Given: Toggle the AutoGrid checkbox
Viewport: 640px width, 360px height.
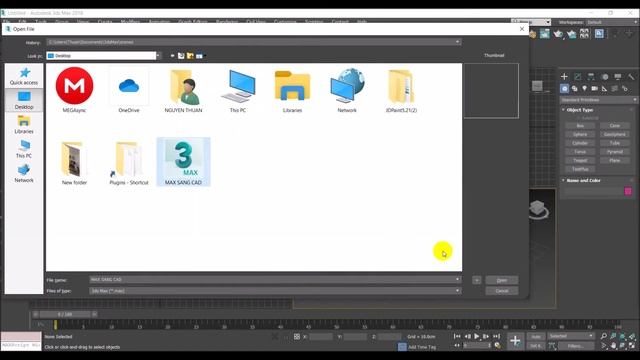Looking at the screenshot, I should point(579,118).
